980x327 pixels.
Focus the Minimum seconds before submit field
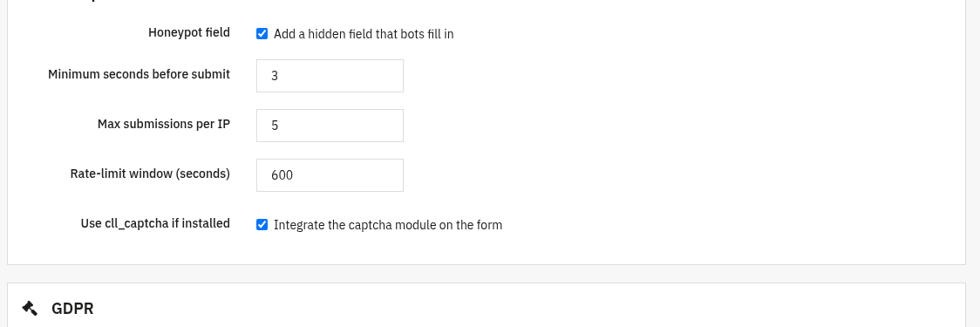pos(330,76)
